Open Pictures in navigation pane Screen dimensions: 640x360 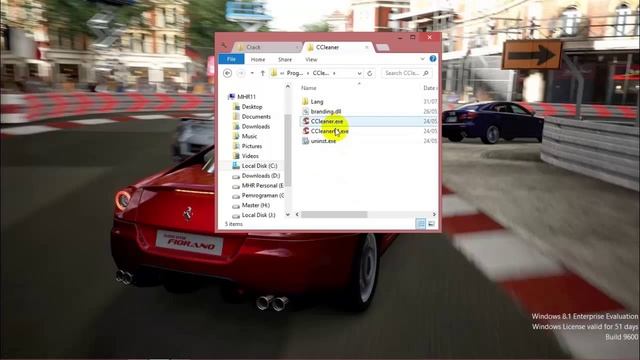pyautogui.click(x=251, y=146)
